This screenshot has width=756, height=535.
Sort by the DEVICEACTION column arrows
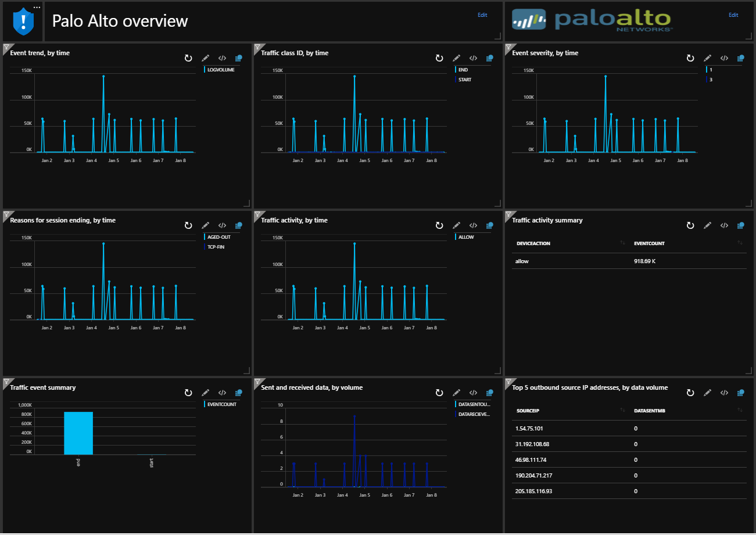tap(623, 243)
